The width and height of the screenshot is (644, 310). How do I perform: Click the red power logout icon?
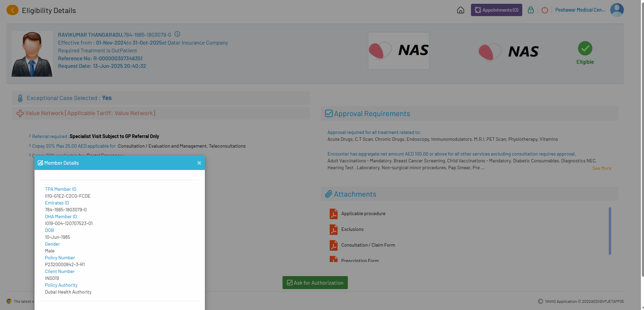pyautogui.click(x=545, y=10)
